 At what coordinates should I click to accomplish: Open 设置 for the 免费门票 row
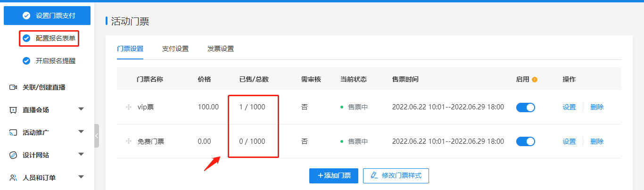[569, 141]
